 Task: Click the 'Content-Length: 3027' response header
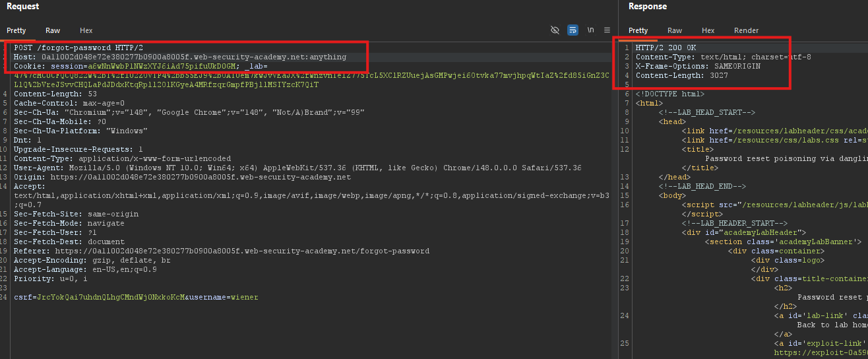[x=682, y=76]
